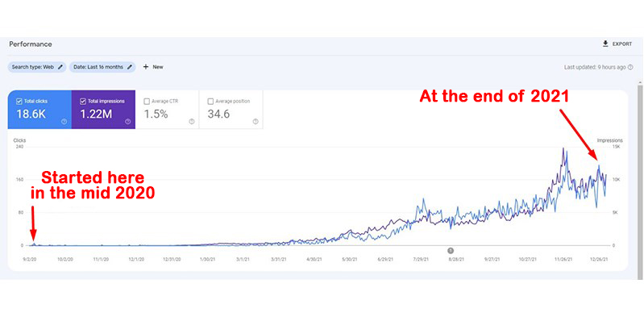The width and height of the screenshot is (644, 321).
Task: Open help icon on Average position card
Action: (x=256, y=121)
